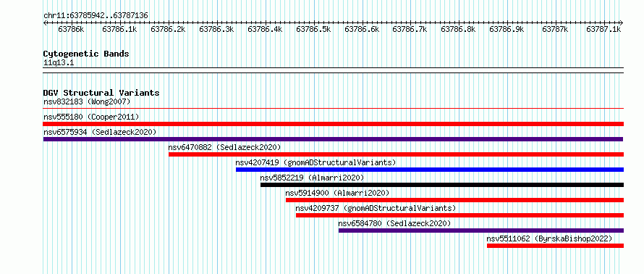Click the 63786k ruler tick label
This screenshot has height=274, width=644.
pos(72,29)
